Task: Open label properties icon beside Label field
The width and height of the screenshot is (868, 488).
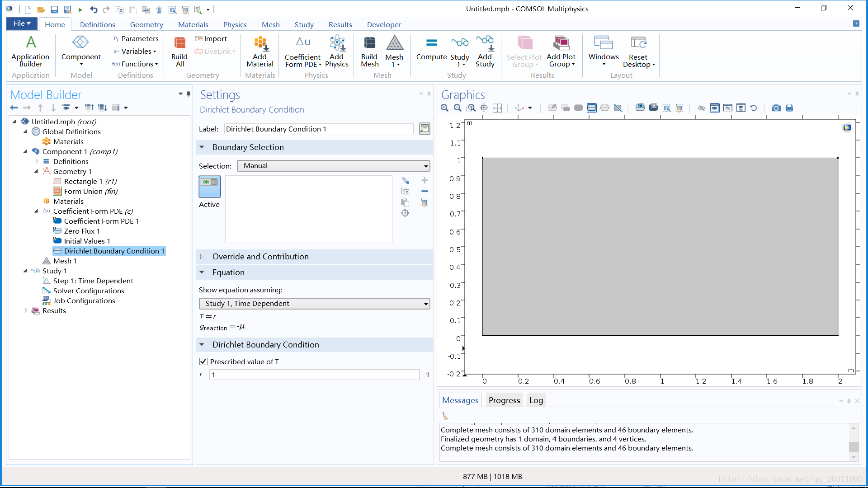Action: tap(425, 129)
